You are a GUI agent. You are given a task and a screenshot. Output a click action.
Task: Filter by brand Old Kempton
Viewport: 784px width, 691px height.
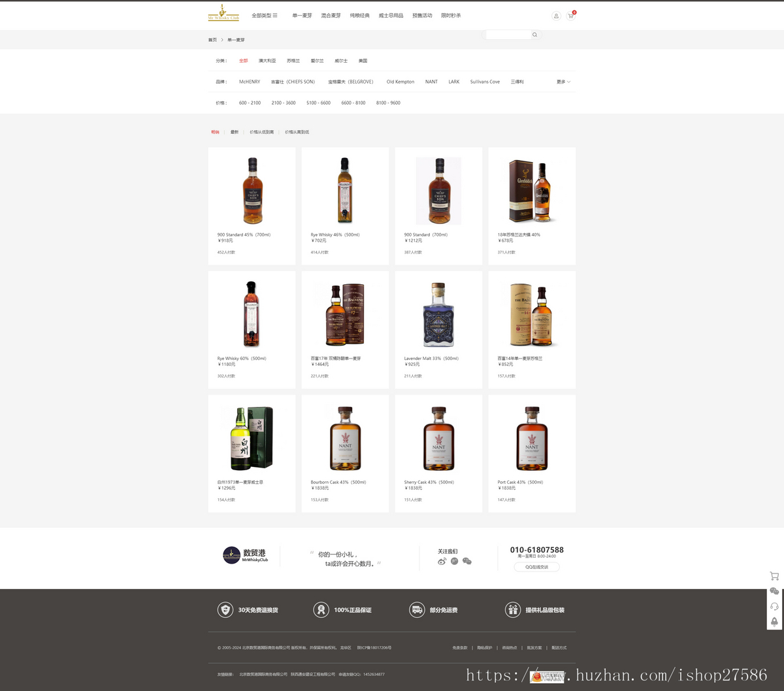[x=400, y=82]
